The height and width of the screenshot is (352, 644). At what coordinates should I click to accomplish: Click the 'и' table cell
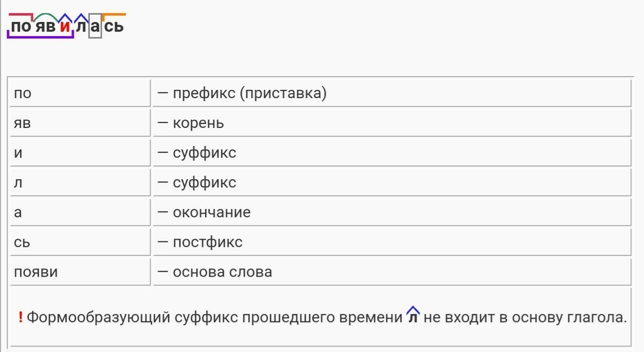[80, 152]
